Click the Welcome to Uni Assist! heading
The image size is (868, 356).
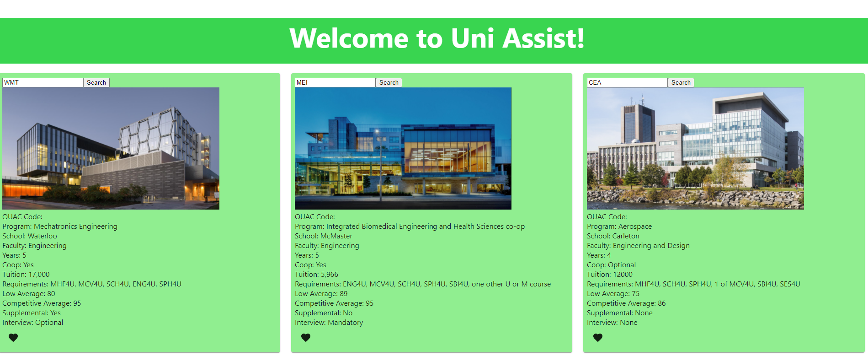point(437,38)
